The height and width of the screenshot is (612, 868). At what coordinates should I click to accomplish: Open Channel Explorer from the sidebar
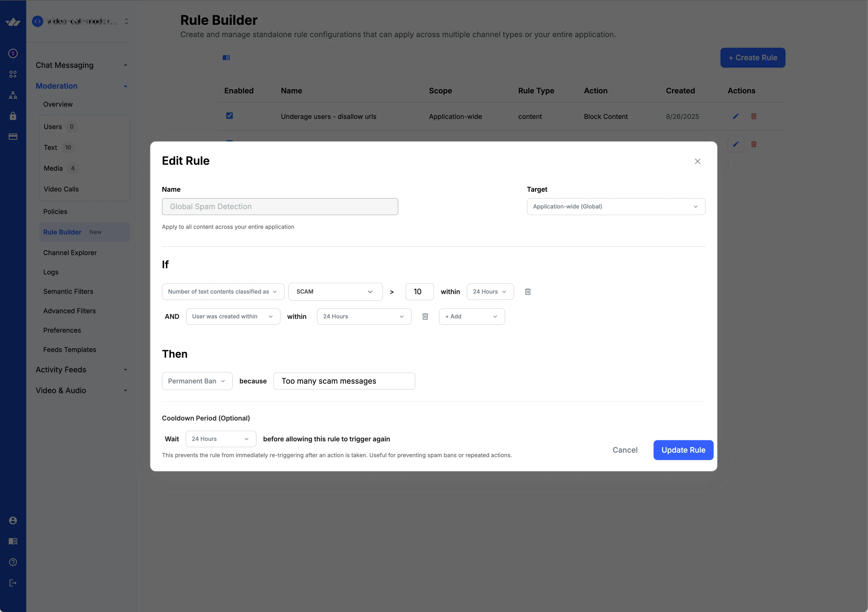(x=70, y=252)
